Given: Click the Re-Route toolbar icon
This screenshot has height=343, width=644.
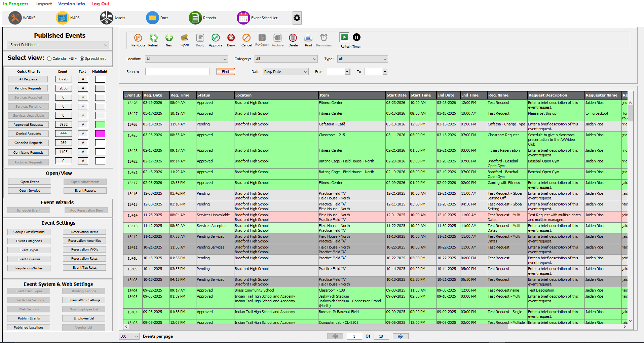Looking at the screenshot, I should pos(138,38).
